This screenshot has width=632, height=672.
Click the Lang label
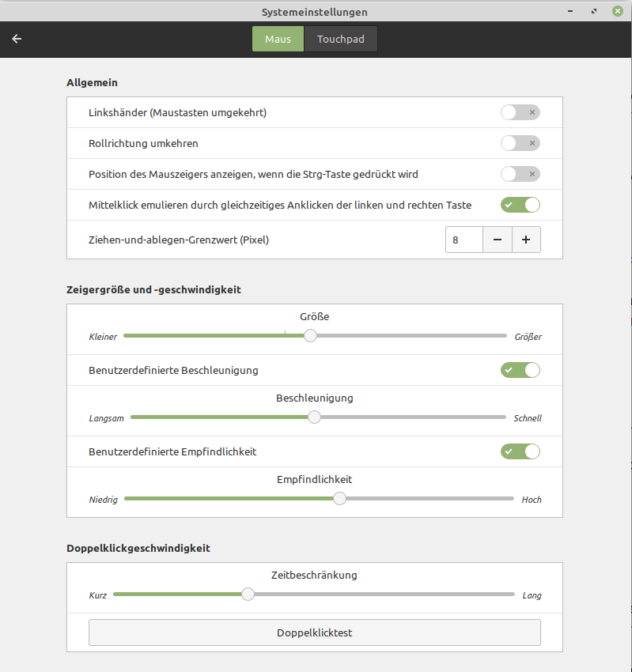pyautogui.click(x=532, y=595)
